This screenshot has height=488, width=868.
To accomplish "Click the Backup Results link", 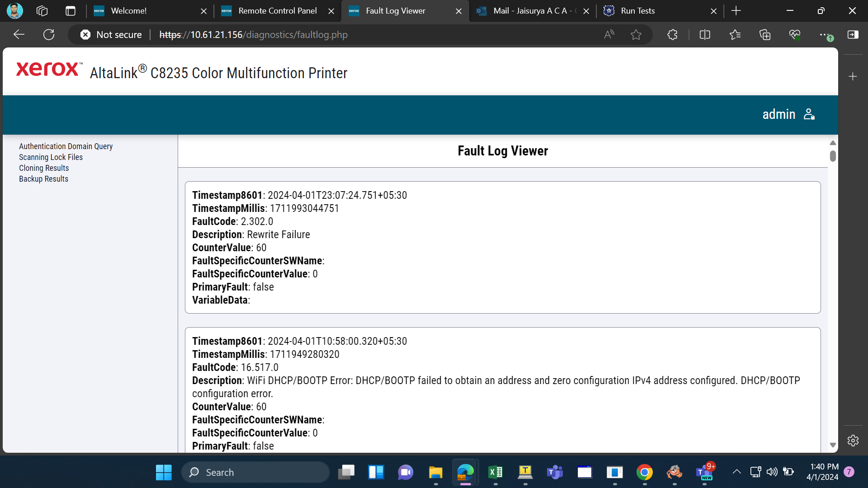I will coord(43,179).
